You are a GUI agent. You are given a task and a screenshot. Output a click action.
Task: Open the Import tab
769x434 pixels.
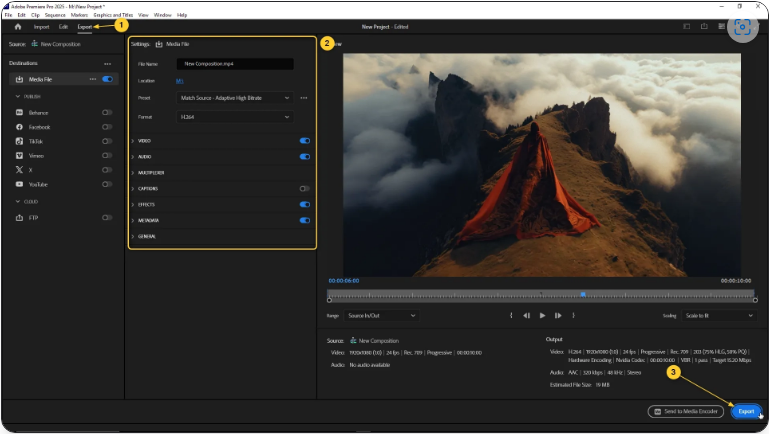click(x=41, y=27)
